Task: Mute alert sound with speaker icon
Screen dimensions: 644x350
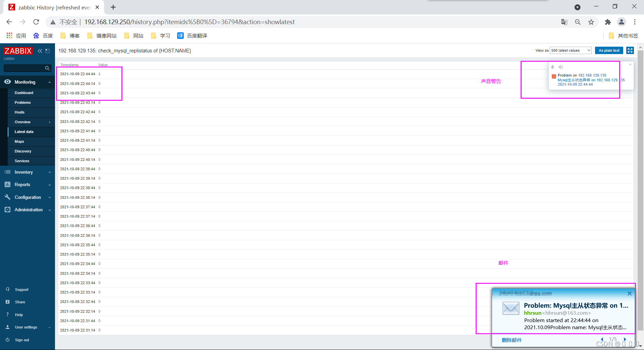Action: point(560,67)
